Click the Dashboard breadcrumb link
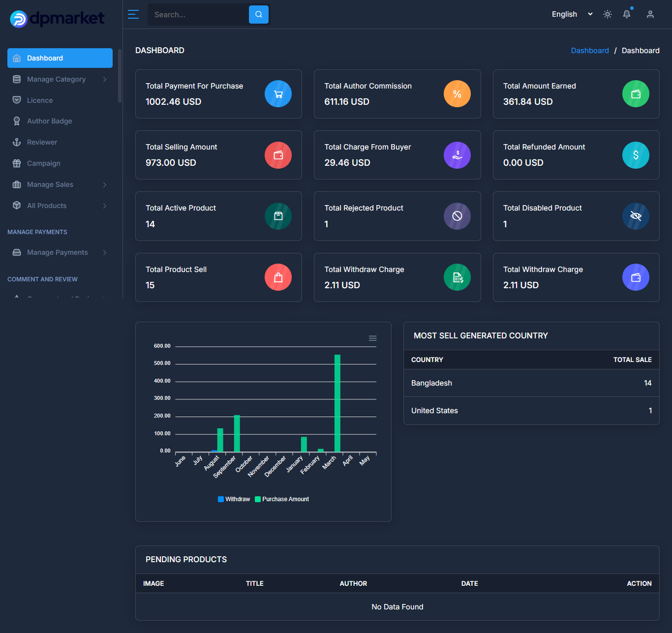This screenshot has height=633, width=672. [590, 51]
